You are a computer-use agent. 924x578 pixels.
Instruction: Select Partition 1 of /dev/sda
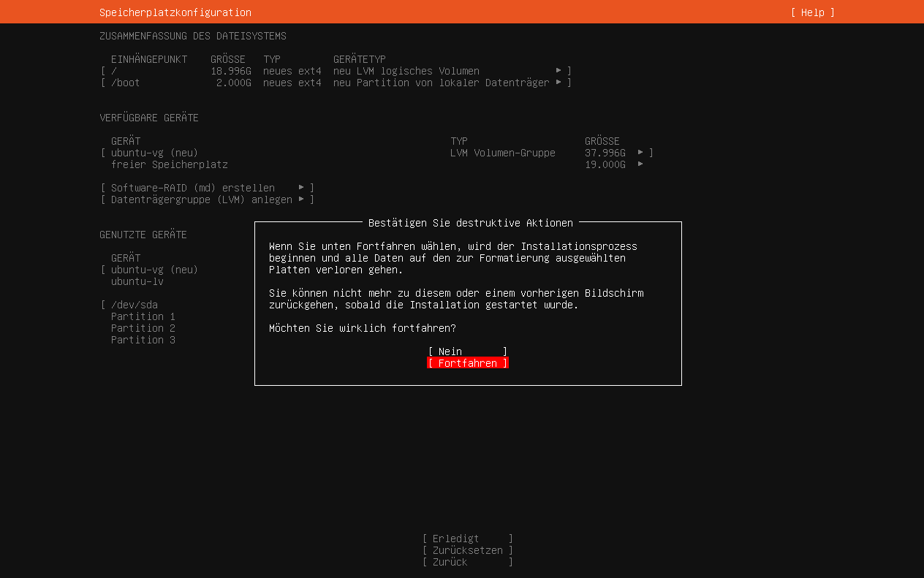coord(143,316)
